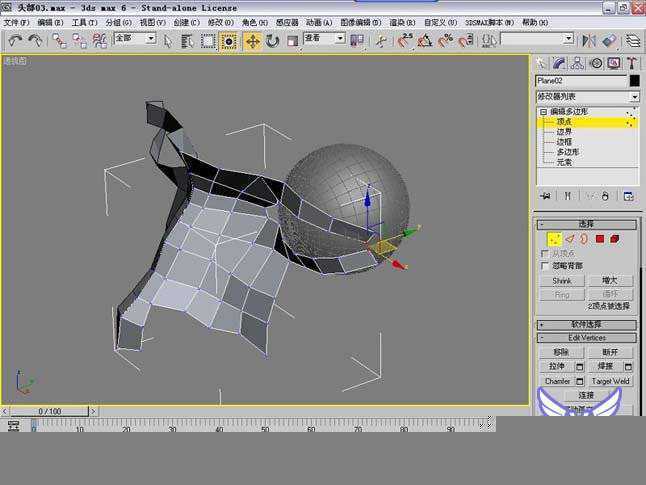Click the Align tool icon

(609, 40)
